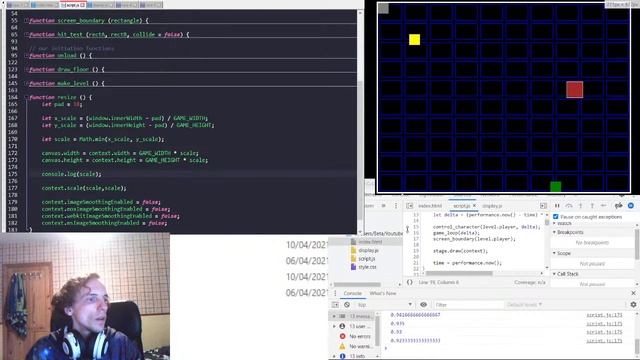This screenshot has height=360, width=640.
Task: Expand the folded draw_floor function
Action: click(26, 69)
